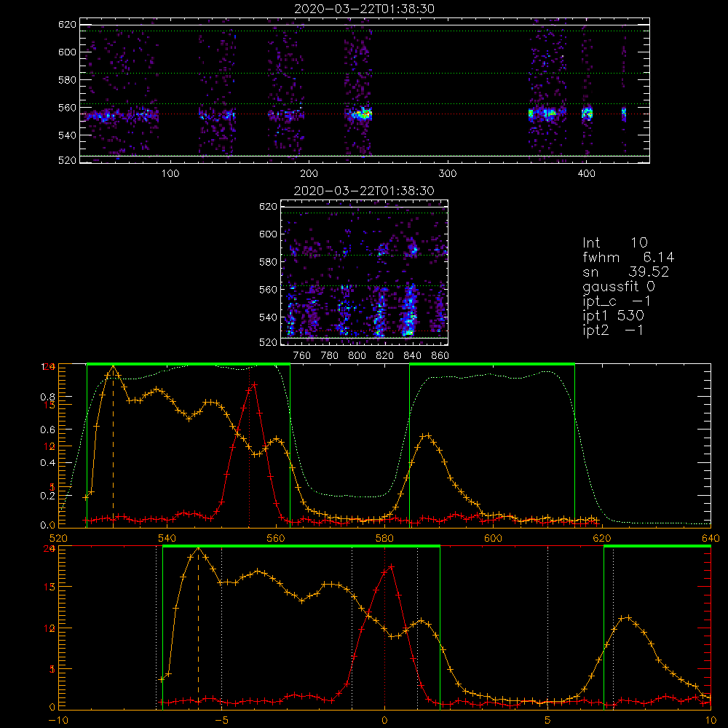Click emission blob at x=400 in top spectrogram
Screen dimensions: 728x728
point(587,114)
